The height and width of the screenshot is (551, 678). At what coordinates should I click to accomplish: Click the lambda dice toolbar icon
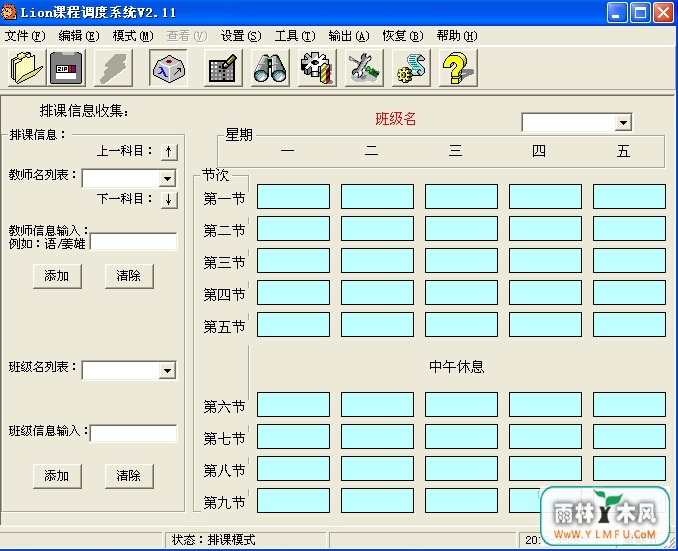[168, 68]
